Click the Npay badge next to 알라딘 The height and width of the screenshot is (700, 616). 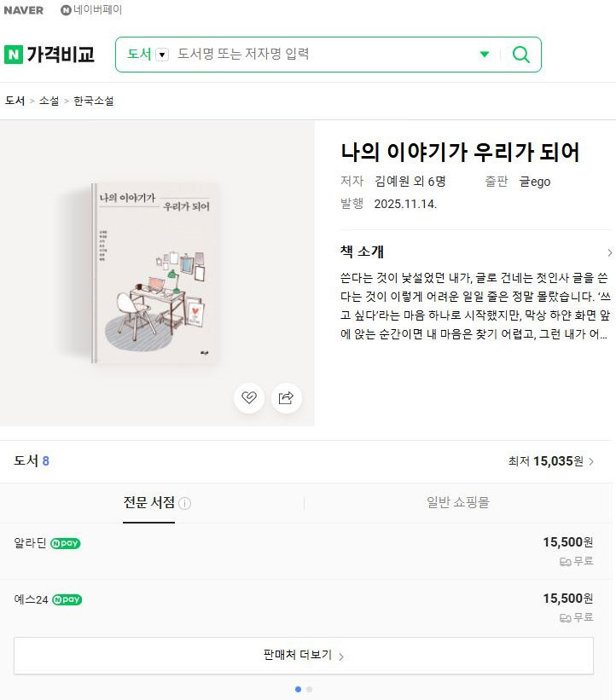tap(66, 542)
